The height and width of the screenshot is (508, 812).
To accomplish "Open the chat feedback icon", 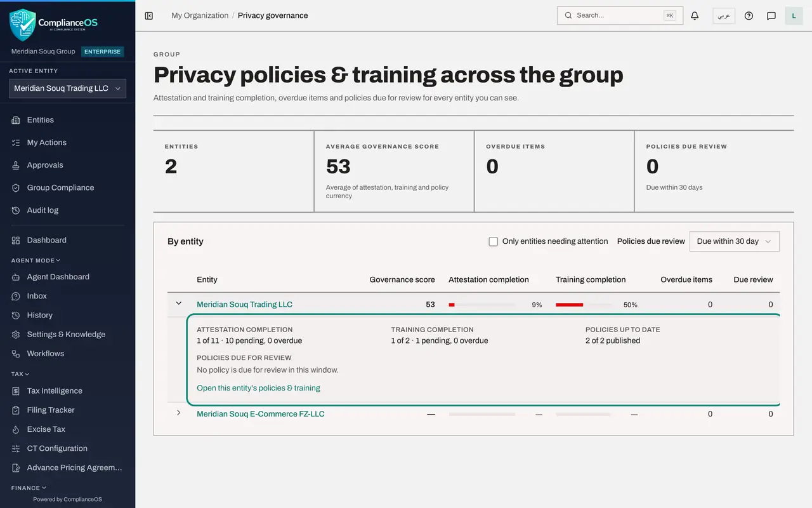I will click(771, 16).
